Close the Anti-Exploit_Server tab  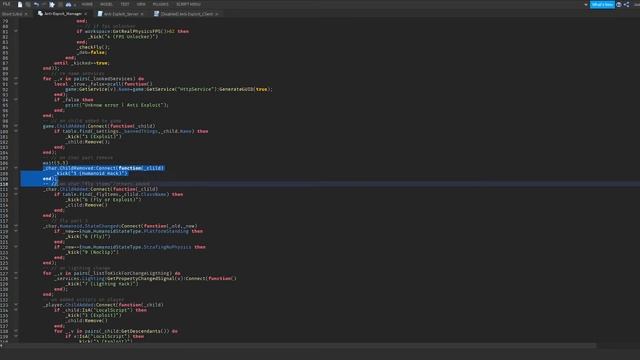pos(142,14)
